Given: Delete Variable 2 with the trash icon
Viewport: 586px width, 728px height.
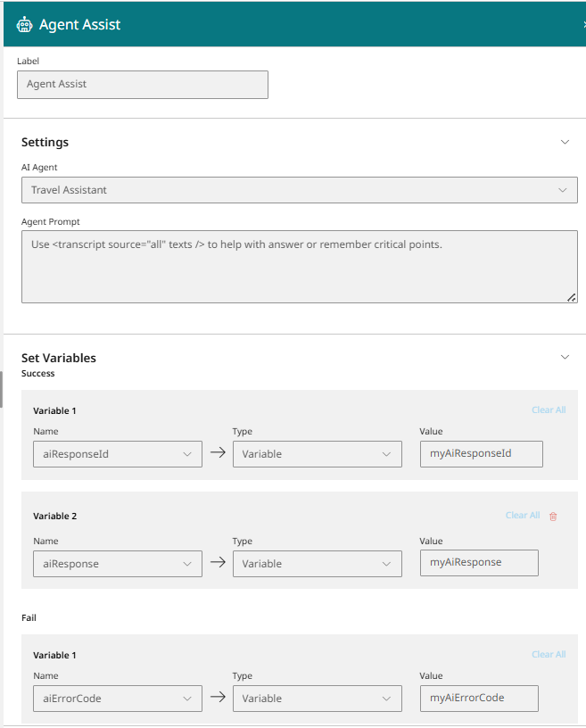Looking at the screenshot, I should 553,517.
